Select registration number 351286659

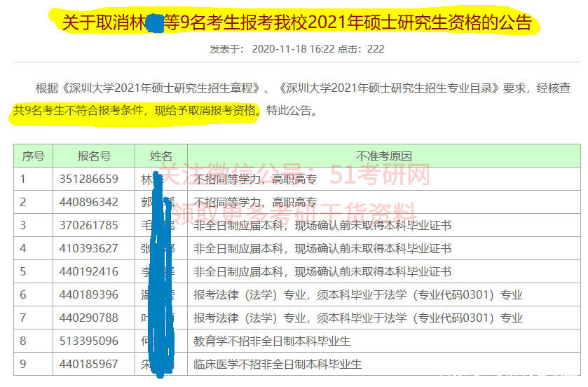(x=88, y=179)
